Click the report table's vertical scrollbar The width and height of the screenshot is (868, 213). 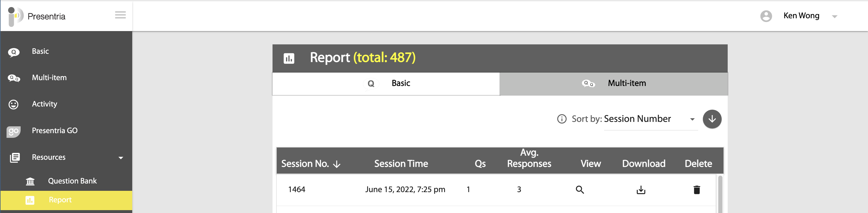720,194
